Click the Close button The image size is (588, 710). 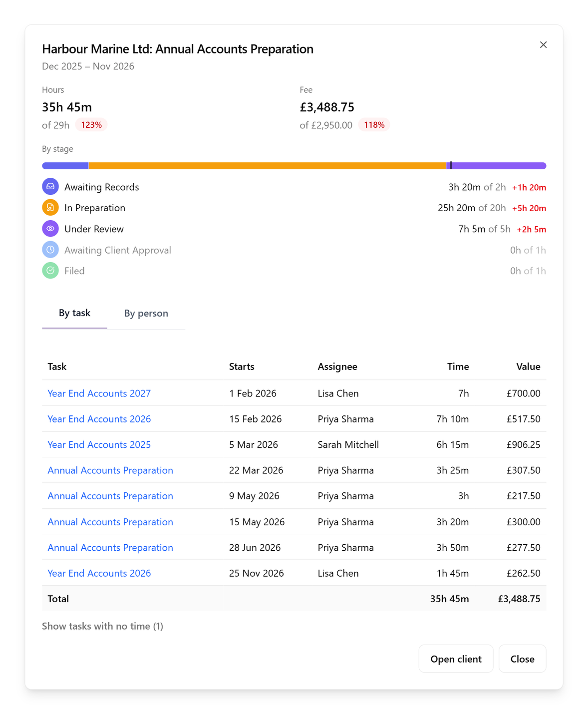(522, 659)
